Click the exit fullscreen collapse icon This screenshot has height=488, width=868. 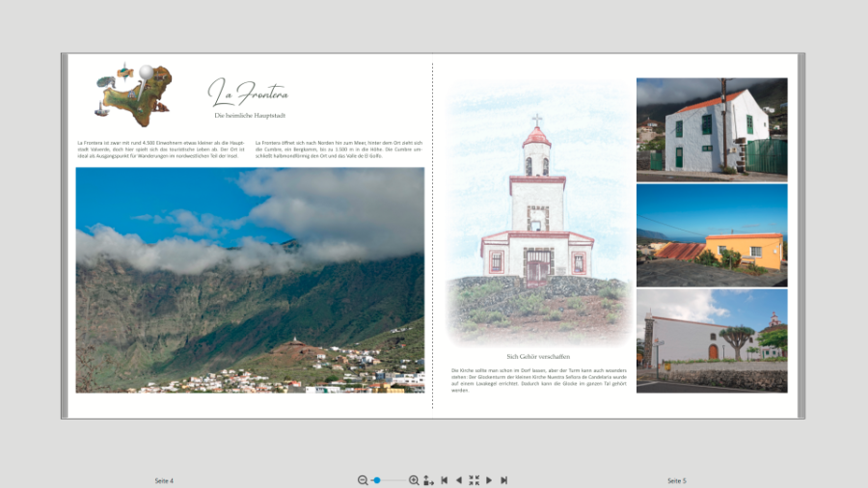coord(474,480)
